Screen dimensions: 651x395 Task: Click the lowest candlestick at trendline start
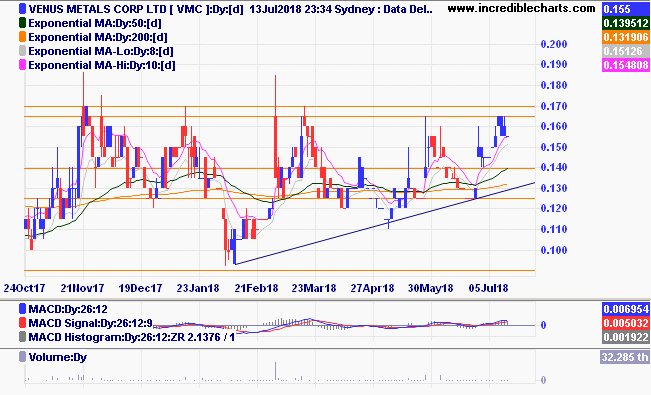pos(234,246)
